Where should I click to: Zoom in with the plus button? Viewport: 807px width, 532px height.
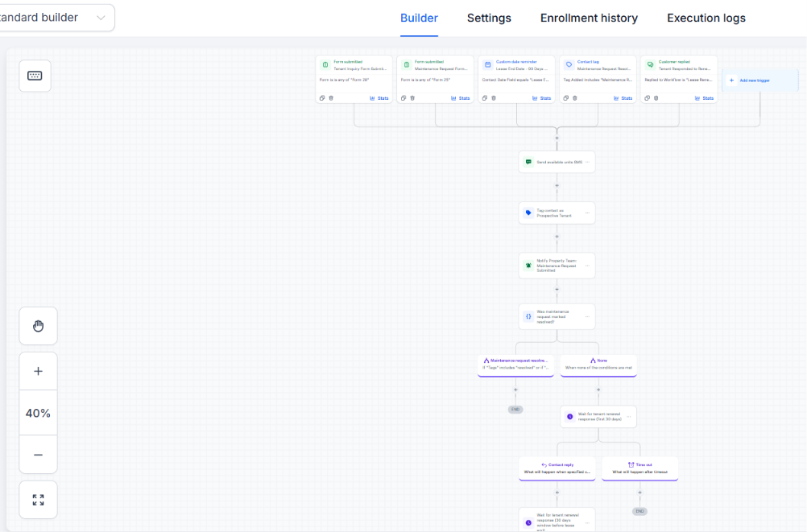pyautogui.click(x=38, y=372)
